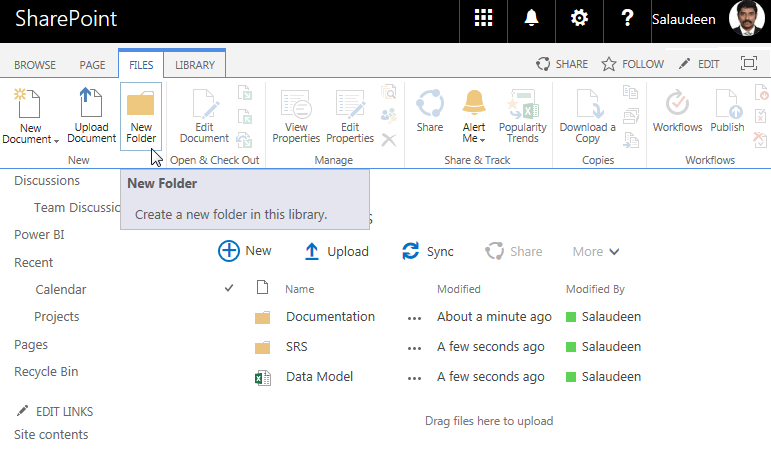Expand the More menu in toolbar
The image size is (771, 455).
pos(596,252)
